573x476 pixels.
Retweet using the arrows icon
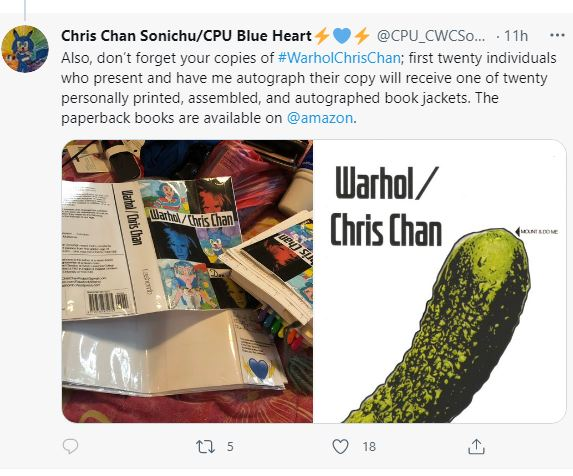click(x=205, y=446)
